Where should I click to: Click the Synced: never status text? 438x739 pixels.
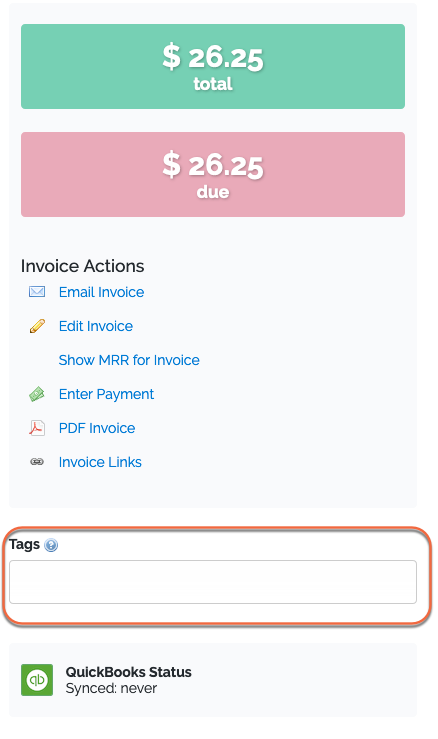coord(111,689)
